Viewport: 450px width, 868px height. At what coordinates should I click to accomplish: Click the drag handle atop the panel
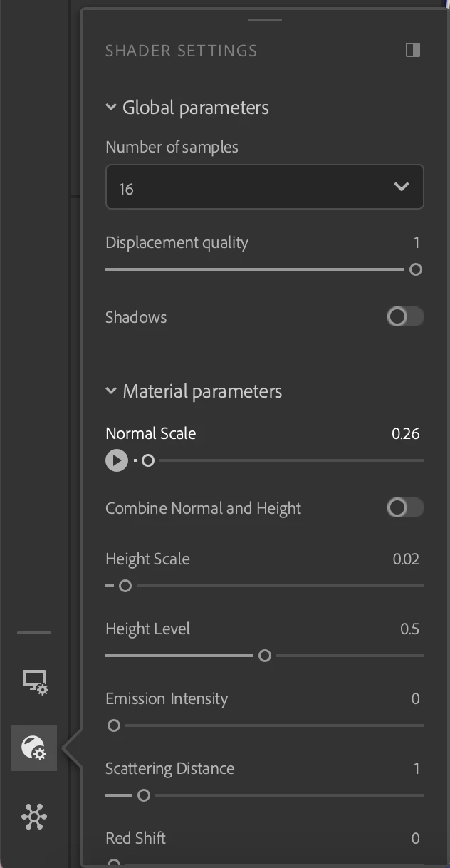[265, 19]
